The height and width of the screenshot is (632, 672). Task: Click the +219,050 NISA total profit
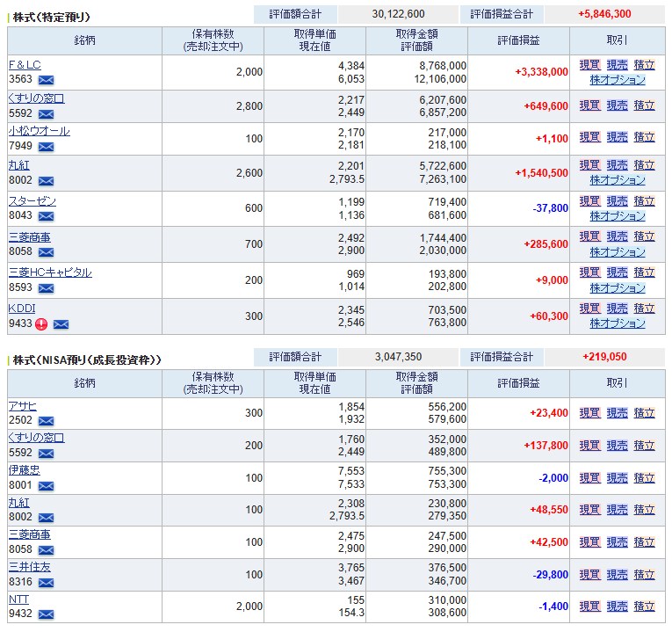point(604,357)
